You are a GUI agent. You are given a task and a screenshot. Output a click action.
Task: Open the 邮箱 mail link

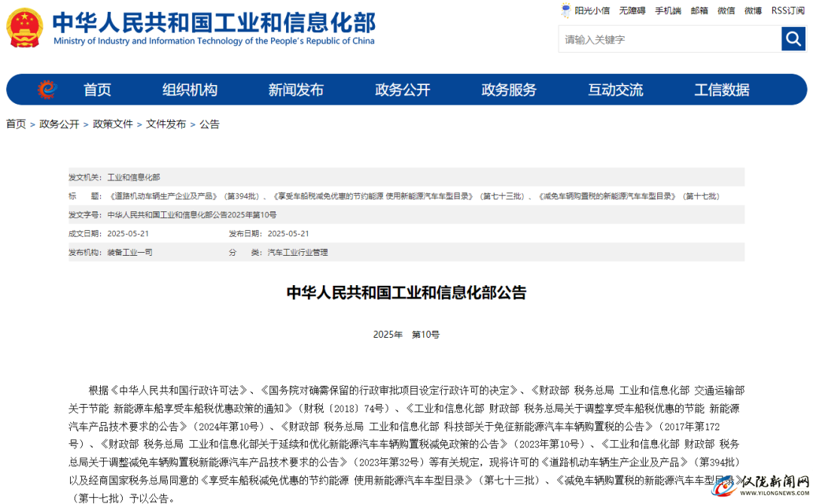[699, 11]
